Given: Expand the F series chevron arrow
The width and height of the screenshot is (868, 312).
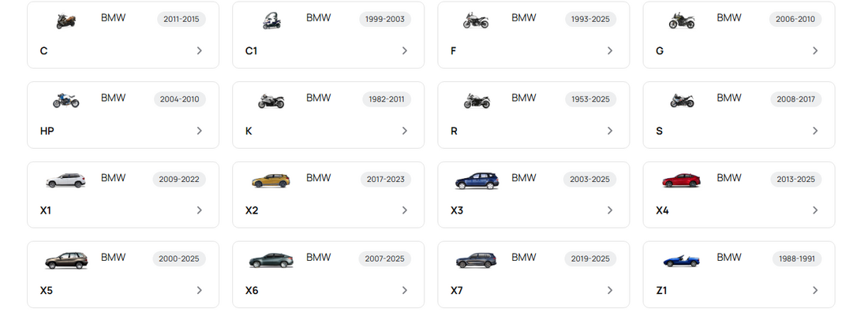Looking at the screenshot, I should pyautogui.click(x=610, y=51).
